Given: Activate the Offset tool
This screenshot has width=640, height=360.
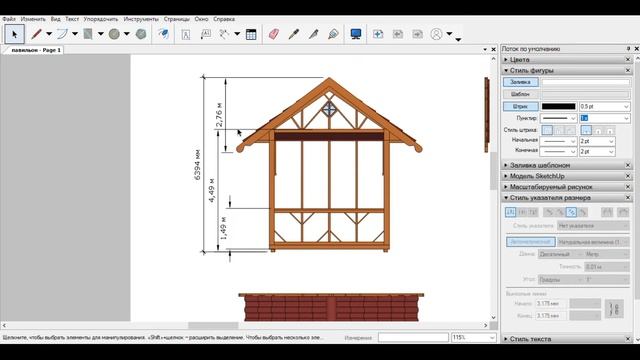Looking at the screenshot, I should pyautogui.click(x=164, y=34).
